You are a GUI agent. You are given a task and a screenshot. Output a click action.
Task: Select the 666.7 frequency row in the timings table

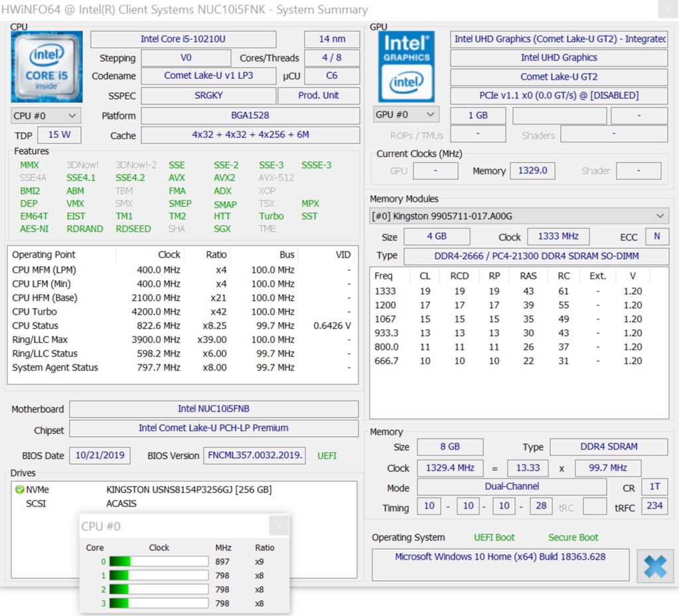[x=519, y=361]
